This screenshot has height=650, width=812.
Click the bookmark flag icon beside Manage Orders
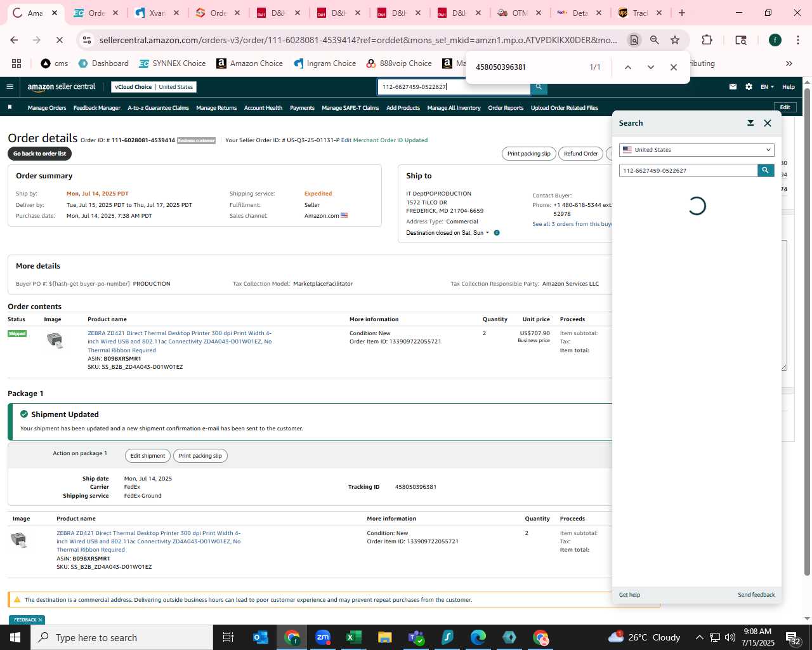(x=10, y=107)
